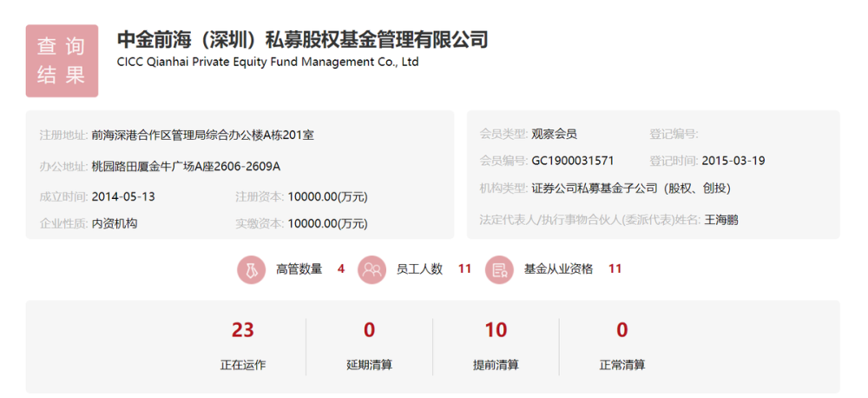Click the 高管数量 label text
Image resolution: width=868 pixels, height=398 pixels.
click(x=299, y=269)
